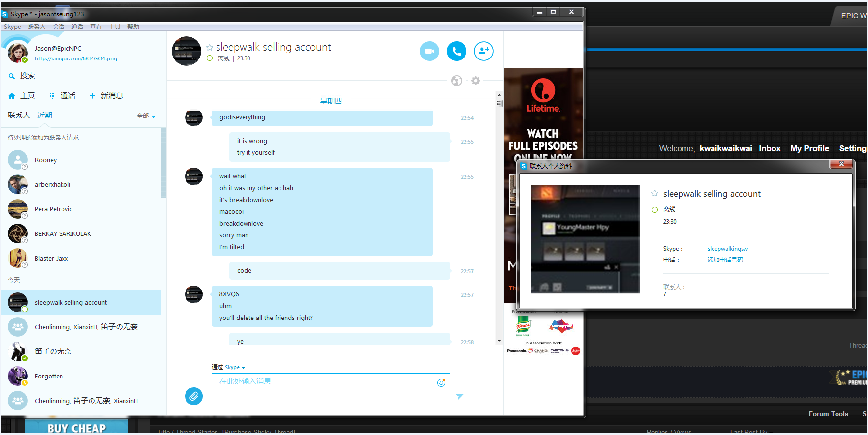Open the dial pad icon for calls
This screenshot has width=868, height=435.
(x=52, y=96)
